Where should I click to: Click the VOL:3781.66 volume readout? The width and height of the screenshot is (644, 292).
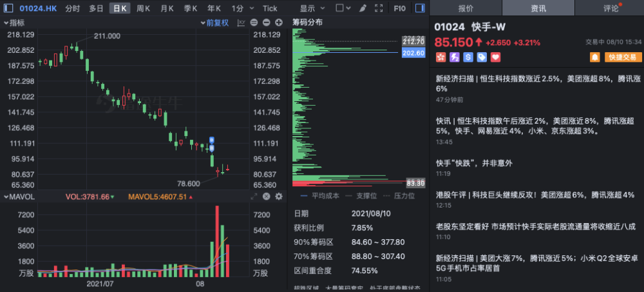point(90,197)
